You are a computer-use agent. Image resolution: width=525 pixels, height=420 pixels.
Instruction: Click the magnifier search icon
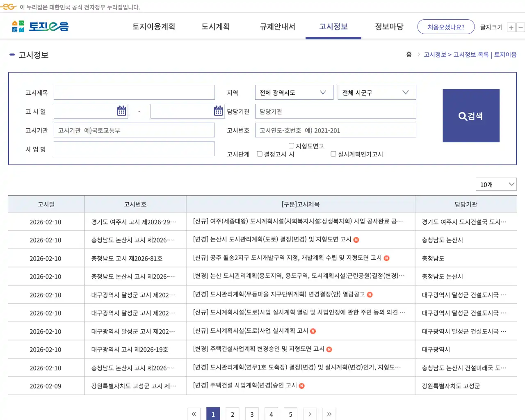pos(462,116)
